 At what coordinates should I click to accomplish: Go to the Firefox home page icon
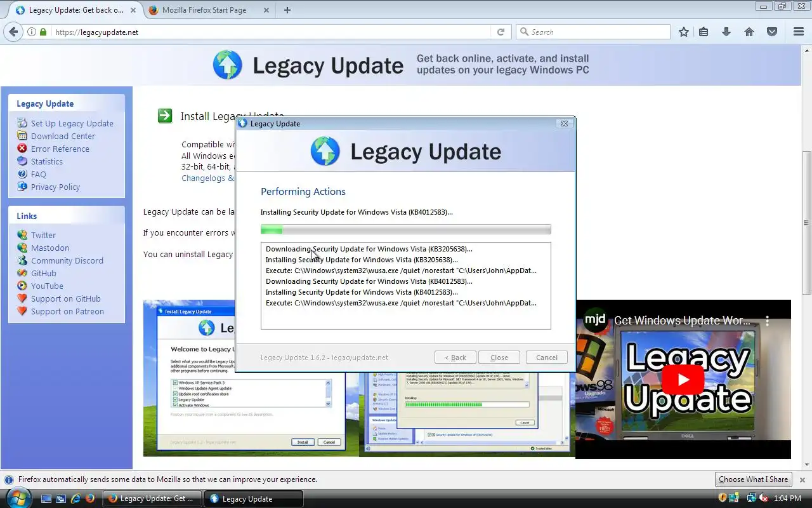click(x=749, y=32)
